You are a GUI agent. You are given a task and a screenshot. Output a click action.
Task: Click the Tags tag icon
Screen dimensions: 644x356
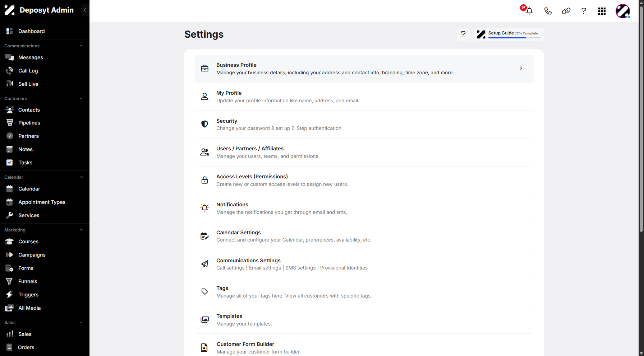click(x=204, y=291)
